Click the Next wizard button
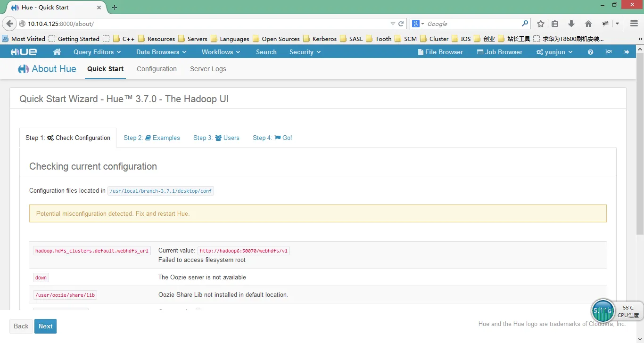644x343 pixels. point(46,326)
